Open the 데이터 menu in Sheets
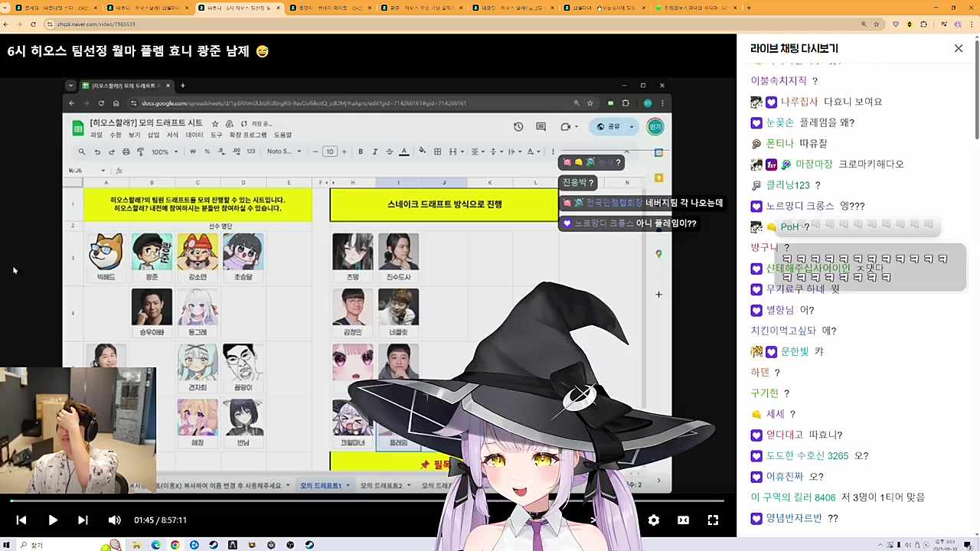Screen dimensions: 980x551 (194, 135)
